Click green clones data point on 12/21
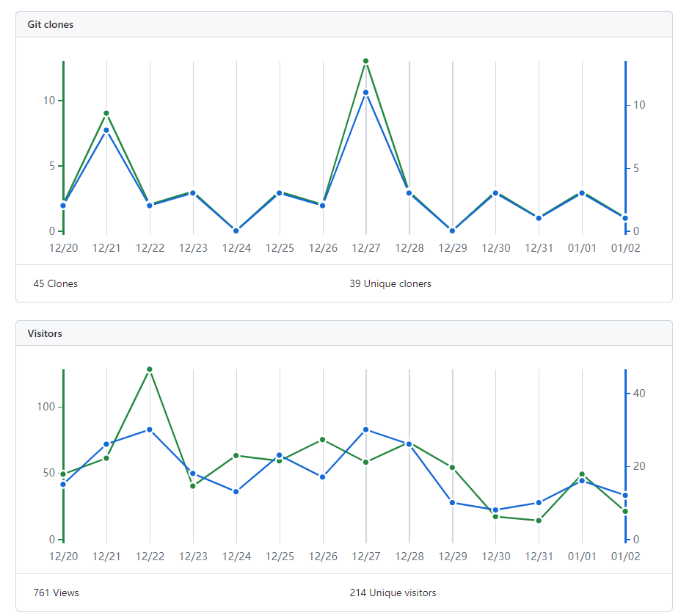The height and width of the screenshot is (616, 681). 106,113
